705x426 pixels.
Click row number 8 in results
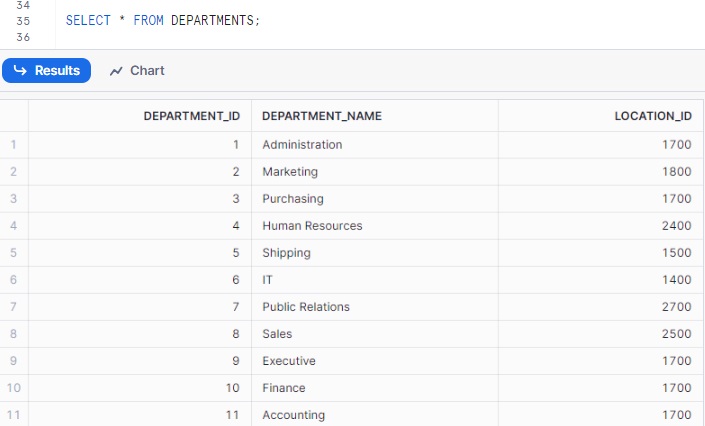tap(14, 334)
